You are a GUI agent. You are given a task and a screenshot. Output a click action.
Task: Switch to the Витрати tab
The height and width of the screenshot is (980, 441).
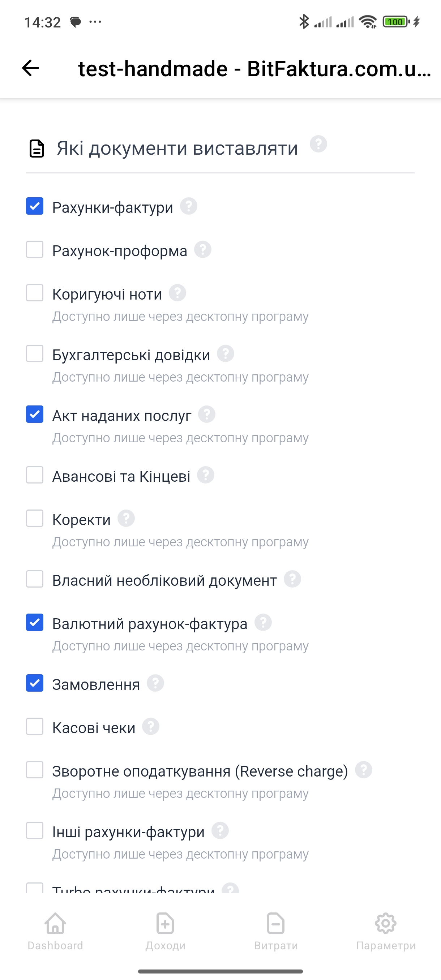(276, 931)
